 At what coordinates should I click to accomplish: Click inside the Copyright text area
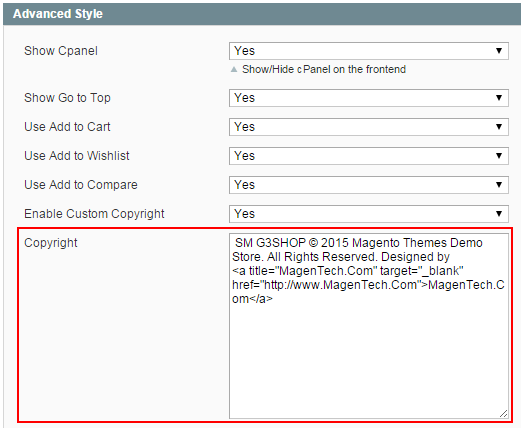click(369, 326)
